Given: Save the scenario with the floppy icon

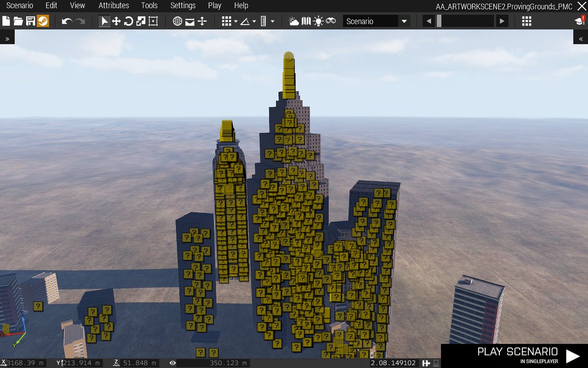Looking at the screenshot, I should pos(30,21).
